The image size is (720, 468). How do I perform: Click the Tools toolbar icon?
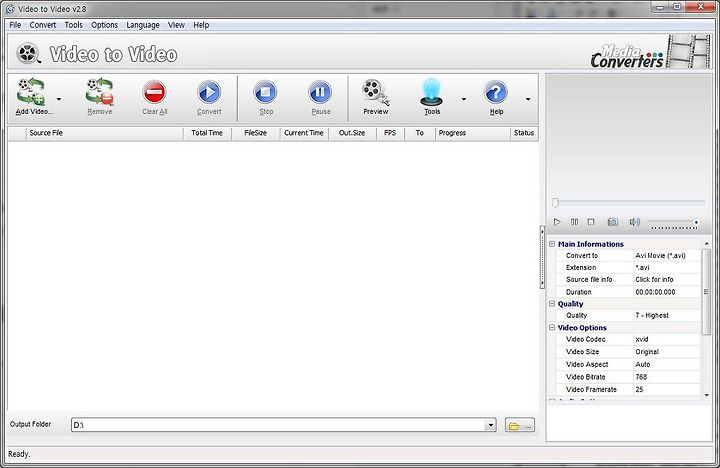[432, 92]
